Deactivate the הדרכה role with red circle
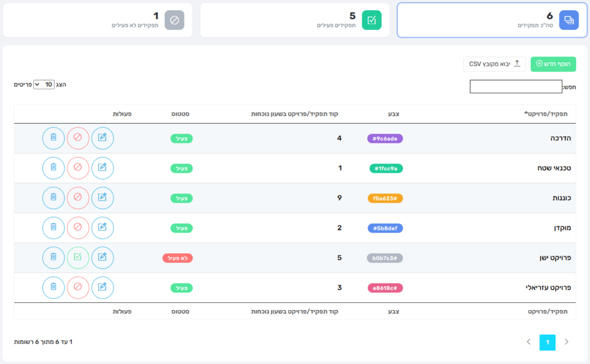The image size is (590, 364). point(78,138)
